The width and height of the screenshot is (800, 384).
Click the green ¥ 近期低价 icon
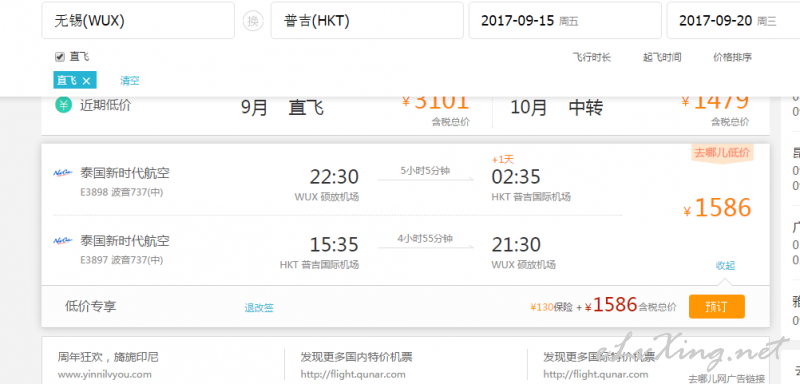click(x=63, y=106)
